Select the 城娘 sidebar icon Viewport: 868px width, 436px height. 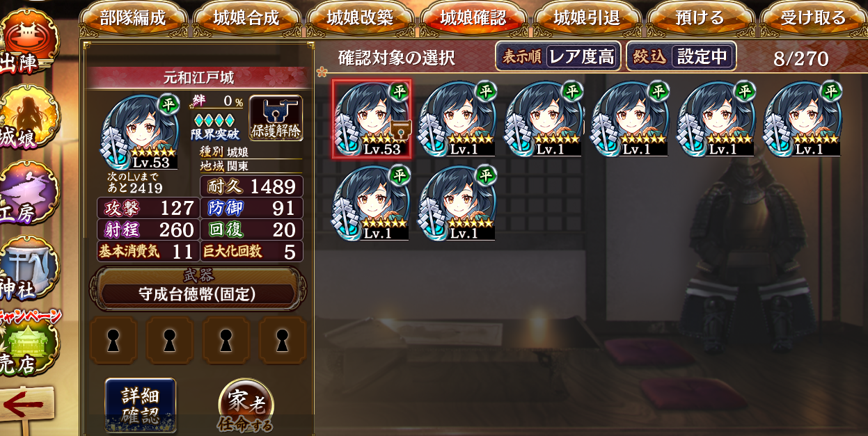click(28, 118)
